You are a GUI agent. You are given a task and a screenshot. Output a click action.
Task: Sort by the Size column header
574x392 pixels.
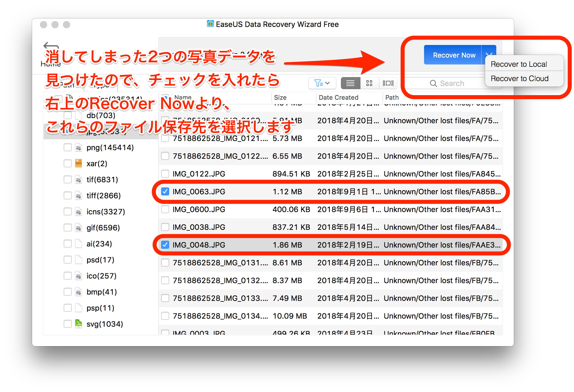(x=280, y=97)
